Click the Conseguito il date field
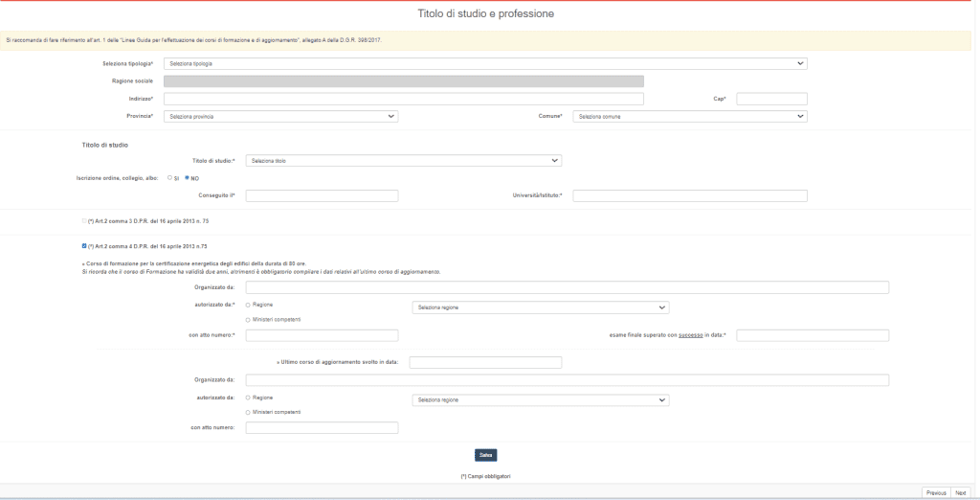The width and height of the screenshot is (980, 500). click(x=322, y=196)
